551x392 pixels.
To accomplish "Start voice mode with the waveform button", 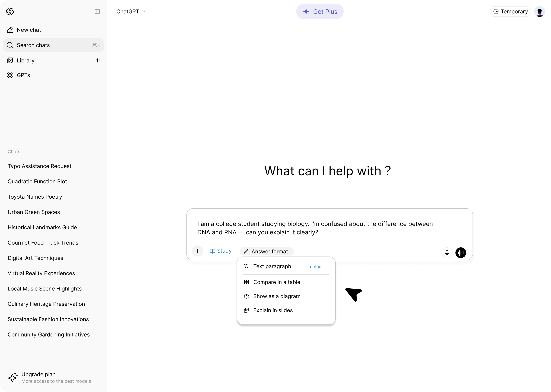I will (x=461, y=253).
